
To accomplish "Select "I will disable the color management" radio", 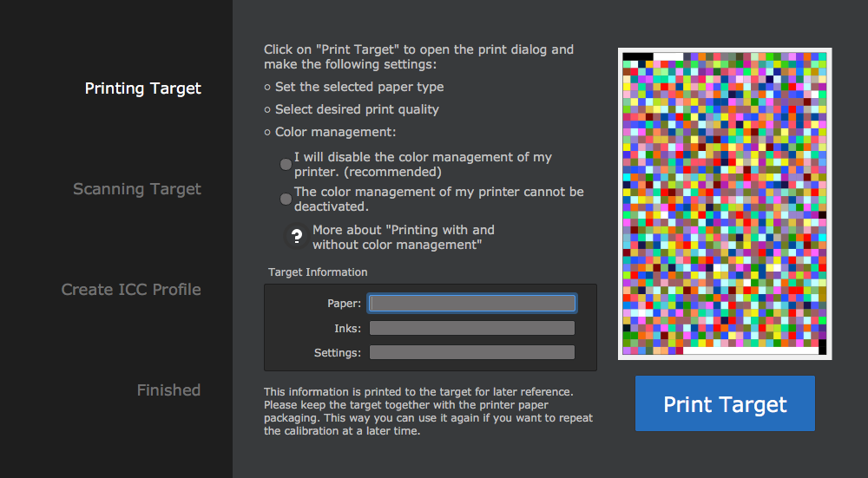I will 286,164.
